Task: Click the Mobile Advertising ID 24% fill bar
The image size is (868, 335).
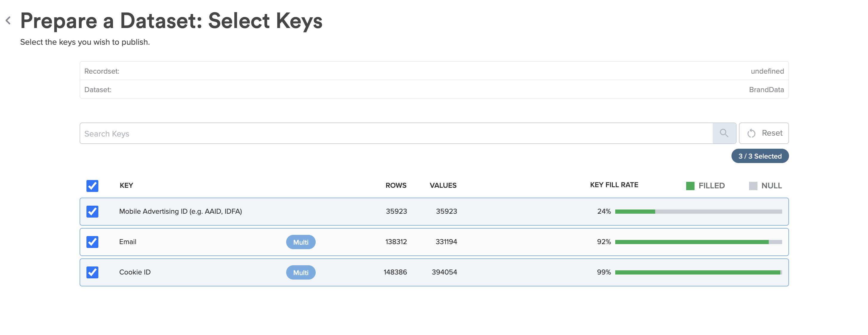Action: point(698,211)
